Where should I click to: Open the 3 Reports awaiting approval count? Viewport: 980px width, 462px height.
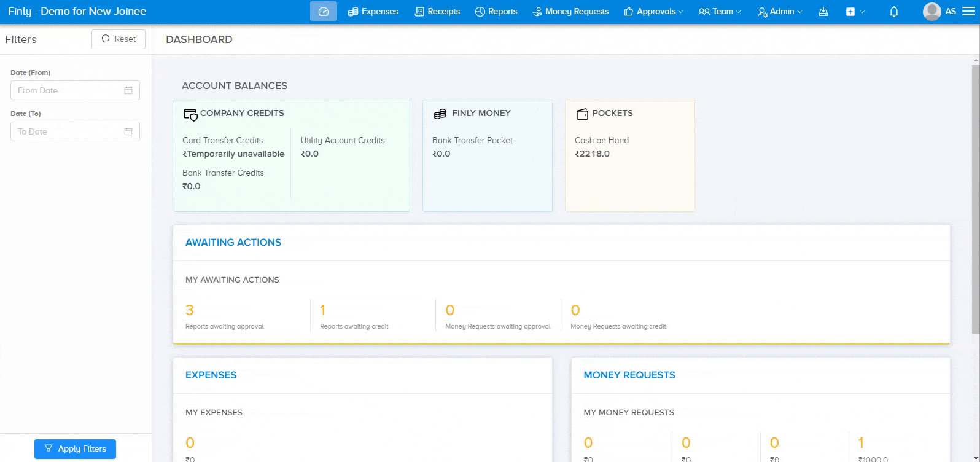190,310
